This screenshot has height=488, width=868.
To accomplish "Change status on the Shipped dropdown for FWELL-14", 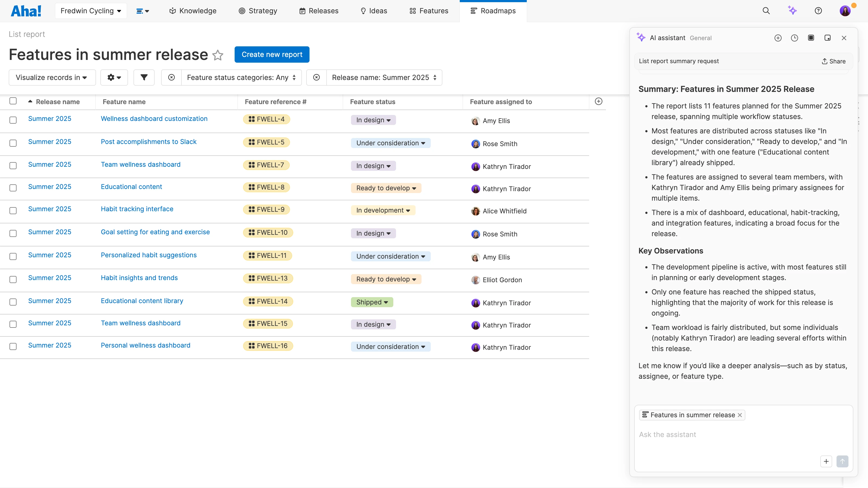I will point(372,302).
